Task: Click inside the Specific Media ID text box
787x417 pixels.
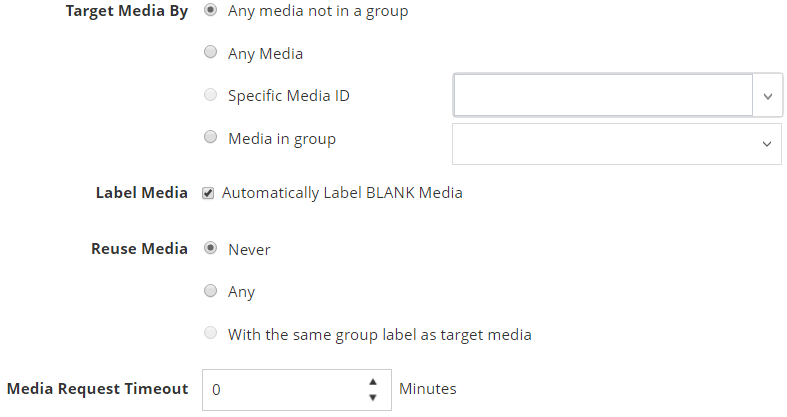Action: click(x=602, y=96)
